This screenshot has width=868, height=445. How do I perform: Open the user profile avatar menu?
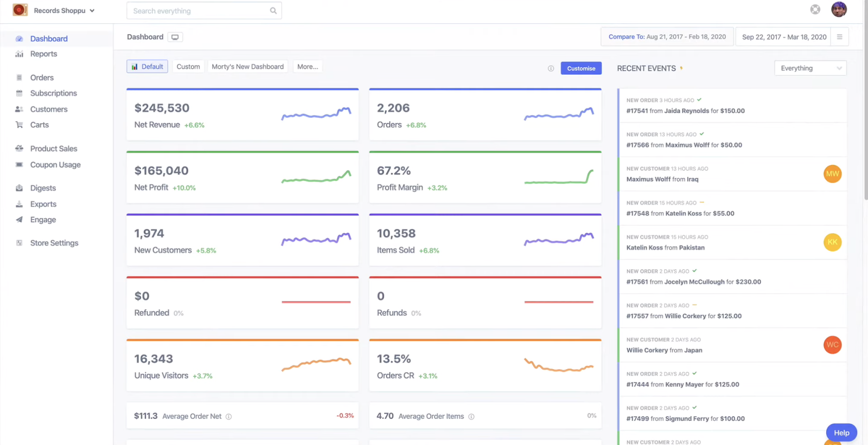coord(839,9)
